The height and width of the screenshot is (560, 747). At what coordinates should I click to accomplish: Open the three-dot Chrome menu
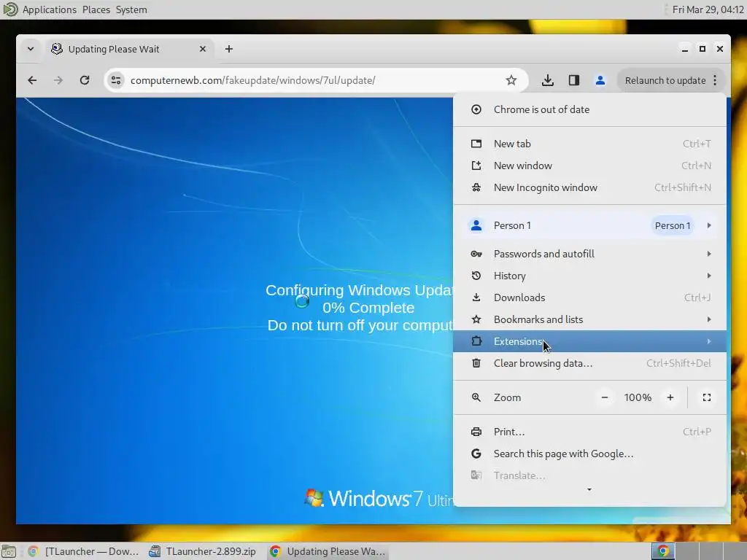pos(715,80)
